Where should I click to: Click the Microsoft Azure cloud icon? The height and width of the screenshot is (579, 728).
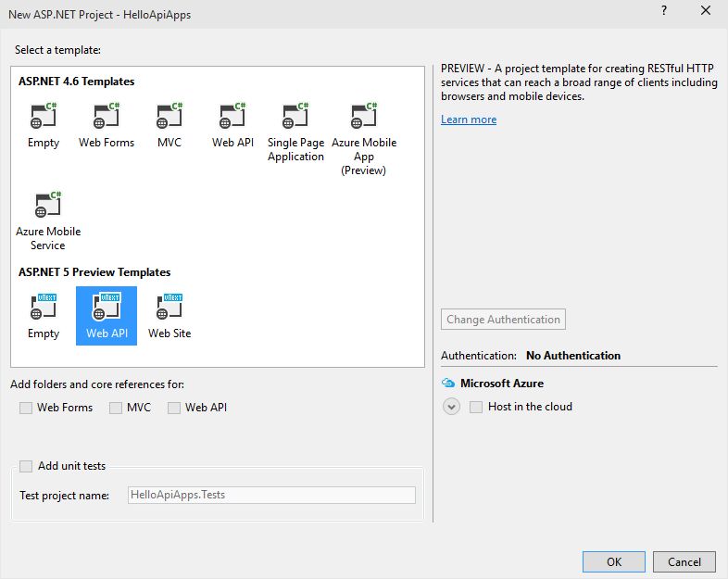[448, 383]
